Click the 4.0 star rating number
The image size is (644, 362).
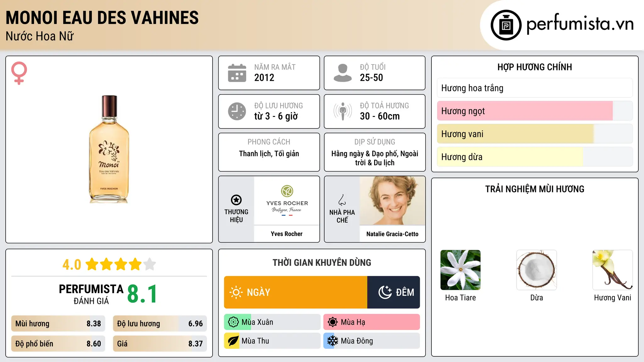pos(72,265)
